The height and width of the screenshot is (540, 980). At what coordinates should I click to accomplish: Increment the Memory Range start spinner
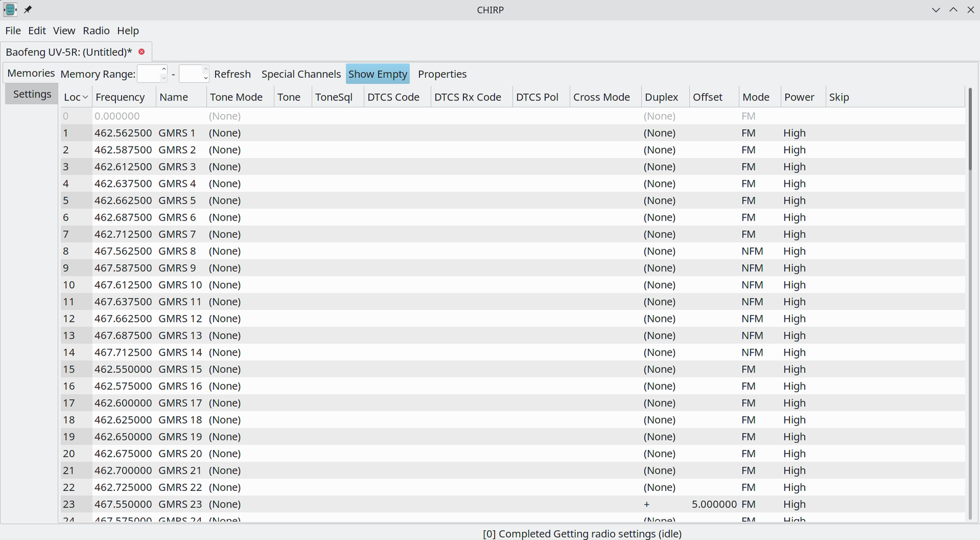tap(164, 70)
